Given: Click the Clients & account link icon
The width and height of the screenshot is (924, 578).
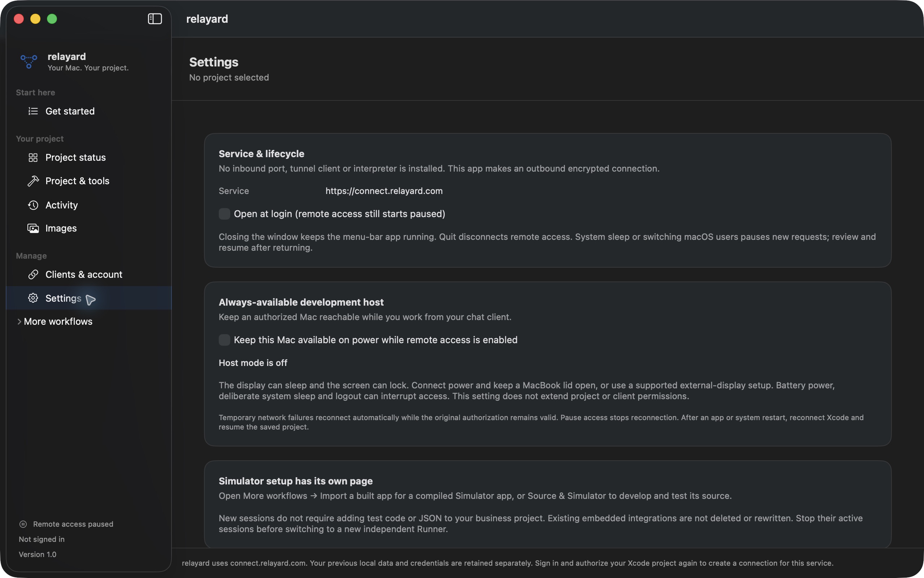Looking at the screenshot, I should (x=33, y=275).
